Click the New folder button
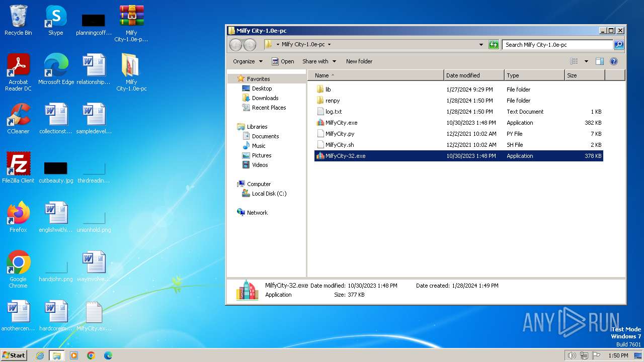Image resolution: width=644 pixels, height=362 pixels. click(359, 61)
